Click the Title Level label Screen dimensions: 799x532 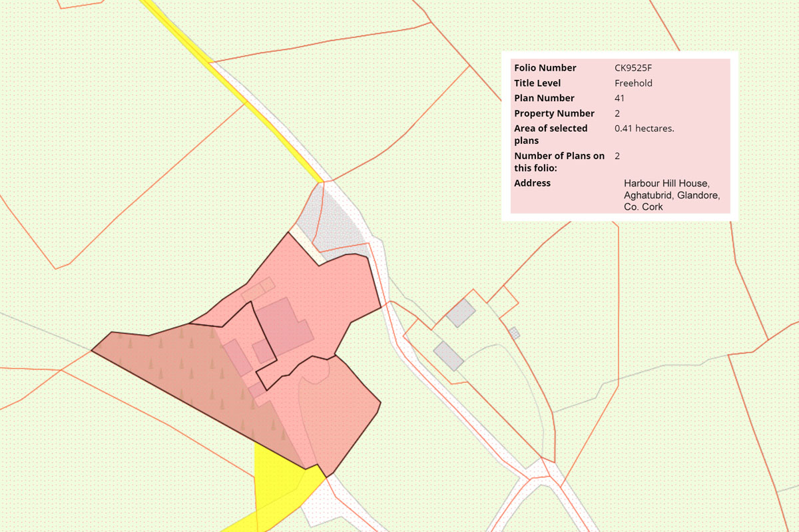[x=537, y=83]
